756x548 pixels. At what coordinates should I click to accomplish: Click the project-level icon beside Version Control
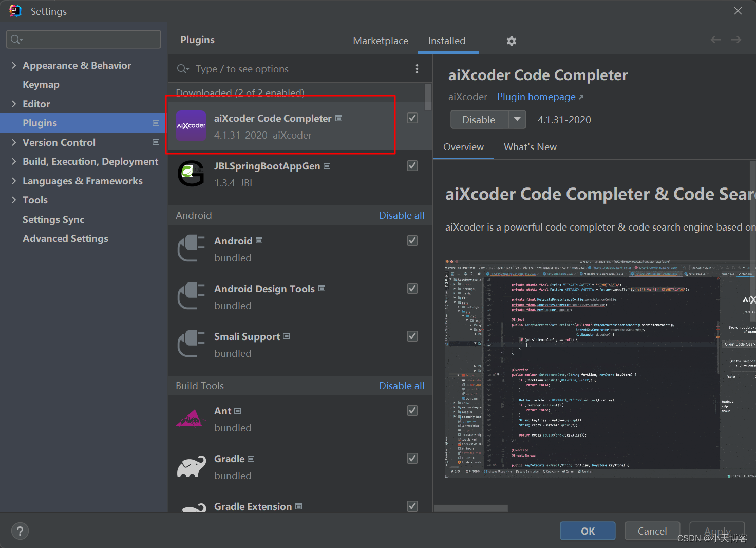click(x=156, y=142)
